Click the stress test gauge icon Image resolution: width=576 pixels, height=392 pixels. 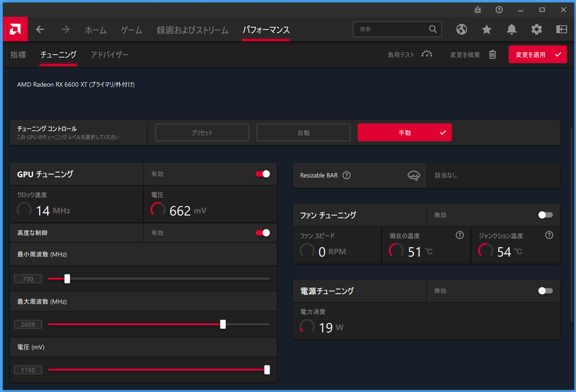(x=427, y=54)
